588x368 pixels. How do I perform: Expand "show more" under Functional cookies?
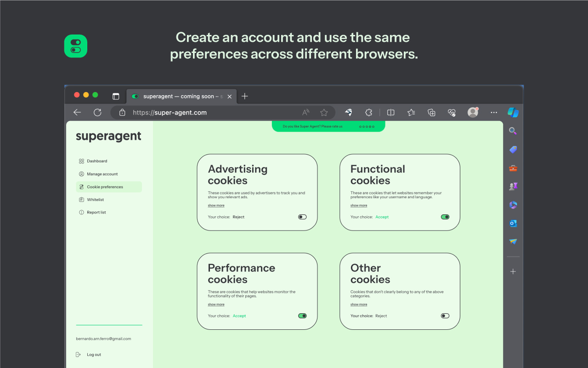[359, 206]
